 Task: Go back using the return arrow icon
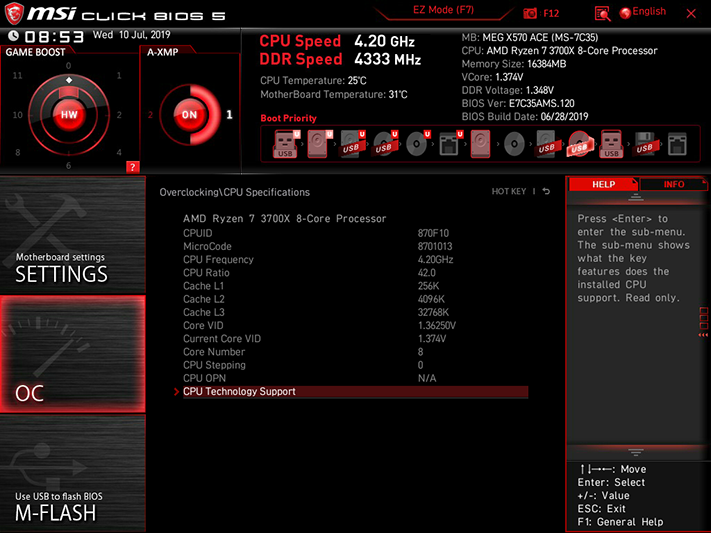coord(546,191)
